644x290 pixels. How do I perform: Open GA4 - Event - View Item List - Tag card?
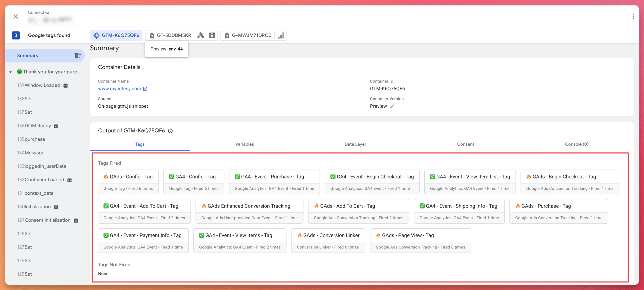tap(470, 182)
